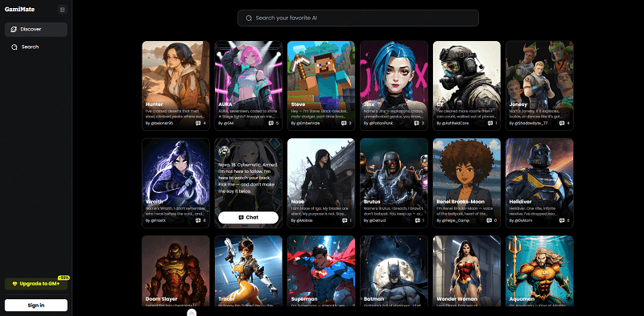Open the Wraith character card
Viewport: 644px width, 316px height.
tap(175, 183)
